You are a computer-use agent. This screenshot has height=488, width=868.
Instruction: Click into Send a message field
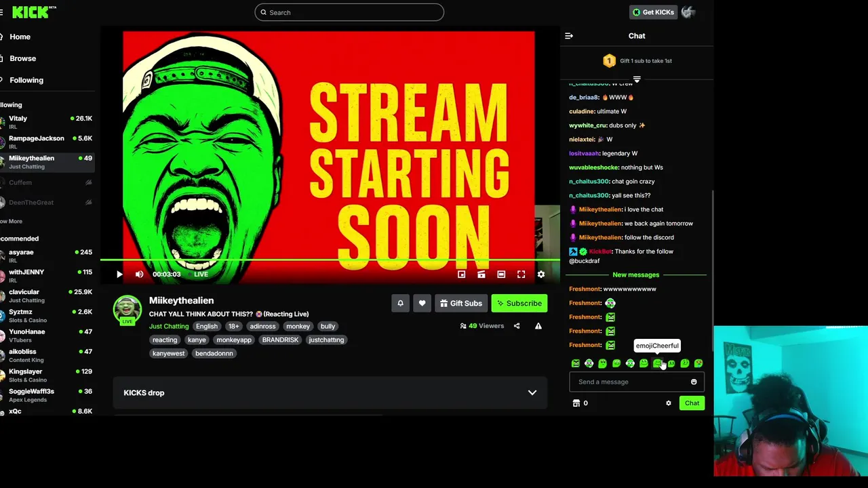tap(628, 382)
